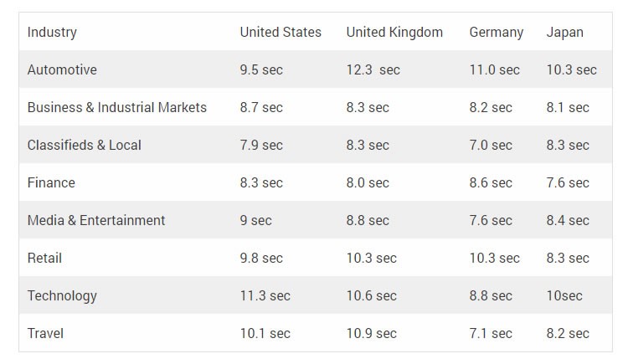The image size is (628, 364).
Task: Select the Automotive row label
Action: tap(62, 69)
